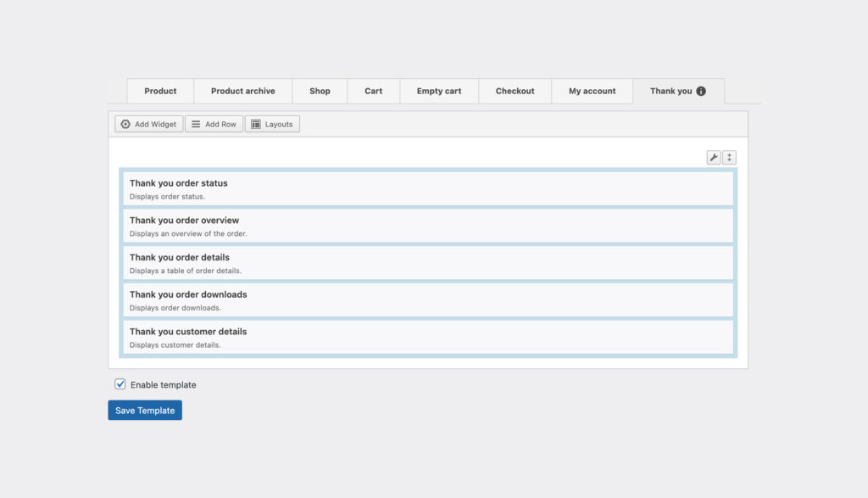Open row settings wrench icon
Screen dimensions: 868x498
pyautogui.click(x=714, y=158)
